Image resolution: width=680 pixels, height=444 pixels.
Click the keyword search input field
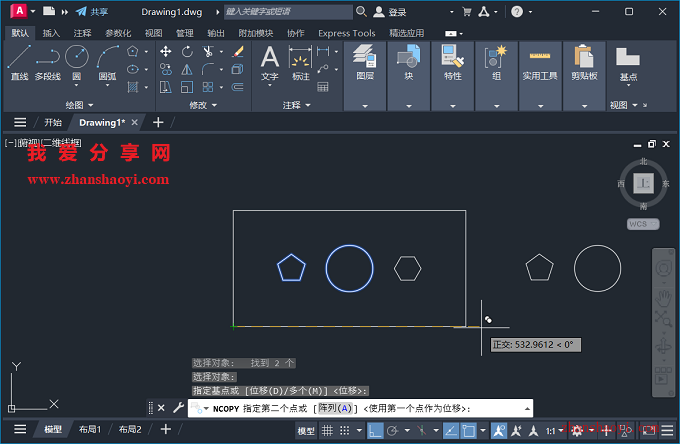[288, 12]
